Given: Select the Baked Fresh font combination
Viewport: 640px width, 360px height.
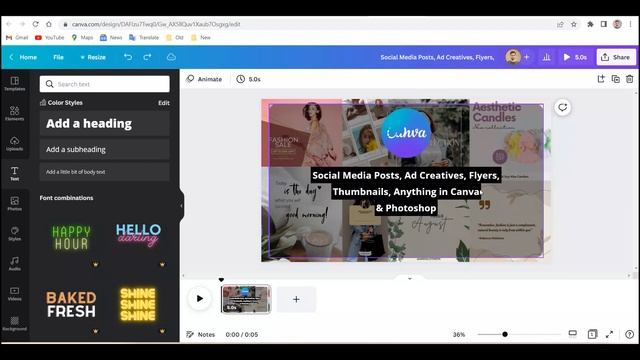Looking at the screenshot, I should [71, 304].
